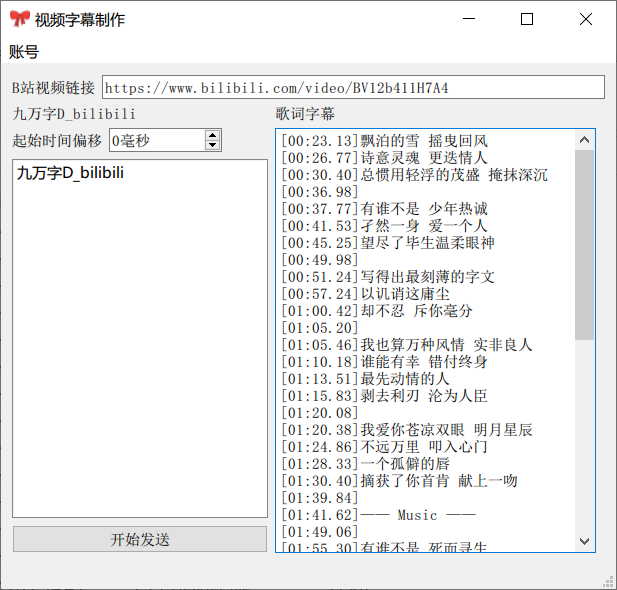Click lyric line 却不忍 斥你毫分
Screen dimensions: 617x590
pyautogui.click(x=377, y=311)
